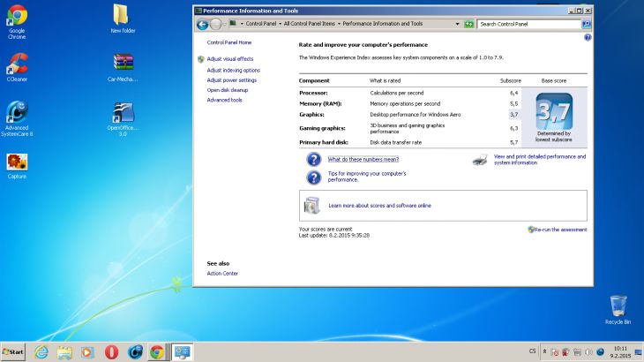Click All Control Panel Items breadcrumb
Image resolution: width=644 pixels, height=362 pixels.
coord(310,24)
